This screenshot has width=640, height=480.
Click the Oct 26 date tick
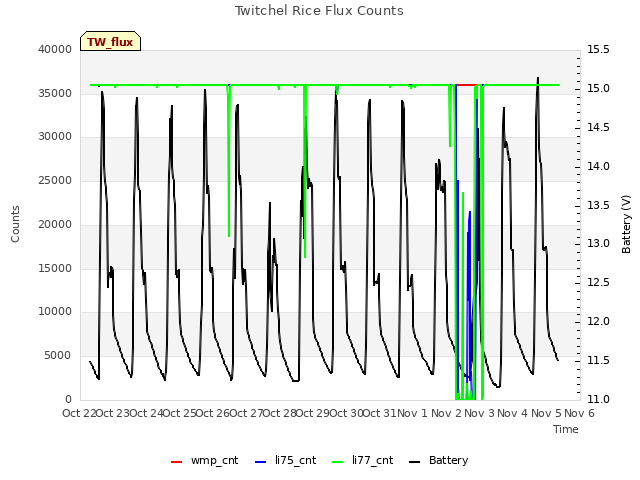click(x=213, y=413)
